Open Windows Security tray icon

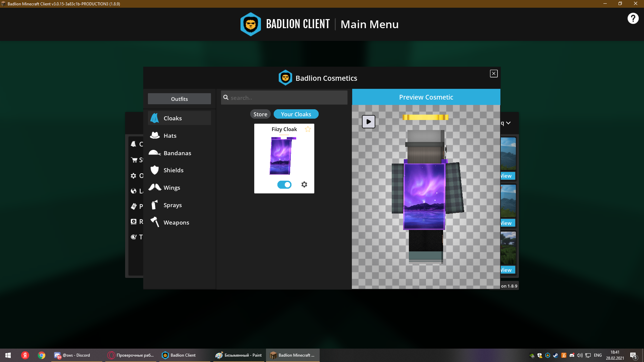point(540,355)
